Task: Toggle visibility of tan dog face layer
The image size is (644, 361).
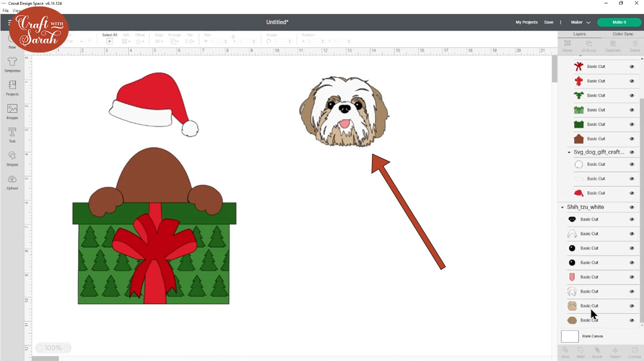Action: click(632, 306)
